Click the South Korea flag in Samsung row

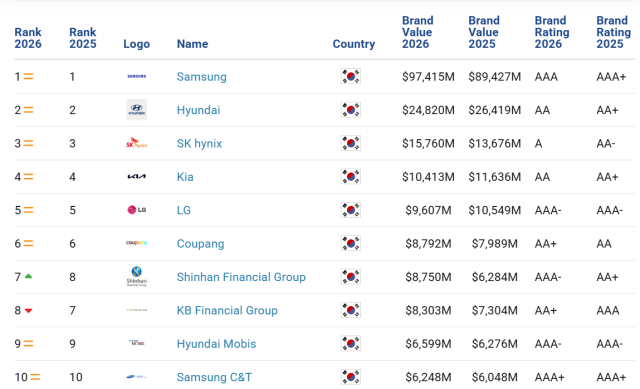coord(351,76)
